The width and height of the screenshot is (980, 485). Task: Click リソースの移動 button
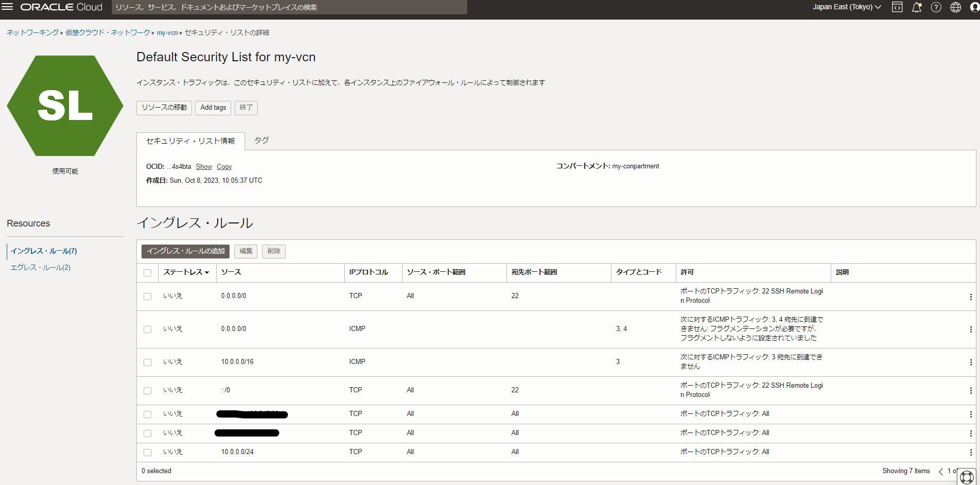click(164, 108)
